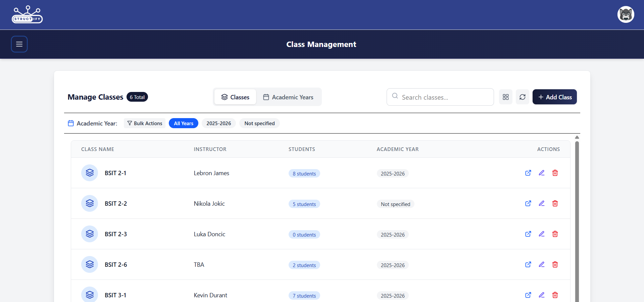Select the Classes tab
Screen dimensions: 644x302
(235, 97)
